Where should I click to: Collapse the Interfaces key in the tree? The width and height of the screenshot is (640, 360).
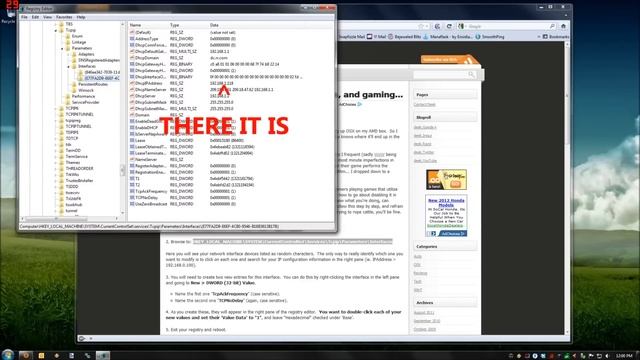(69, 66)
